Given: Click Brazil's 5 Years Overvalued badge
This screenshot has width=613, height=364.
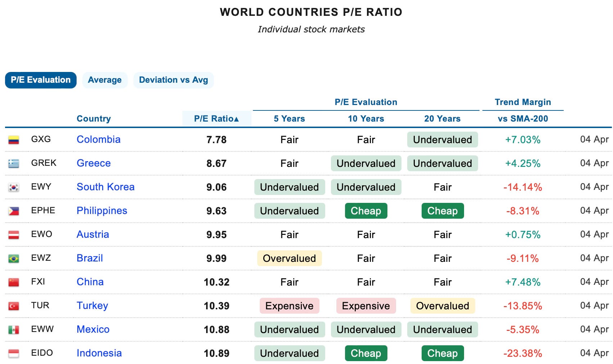Looking at the screenshot, I should [x=289, y=258].
